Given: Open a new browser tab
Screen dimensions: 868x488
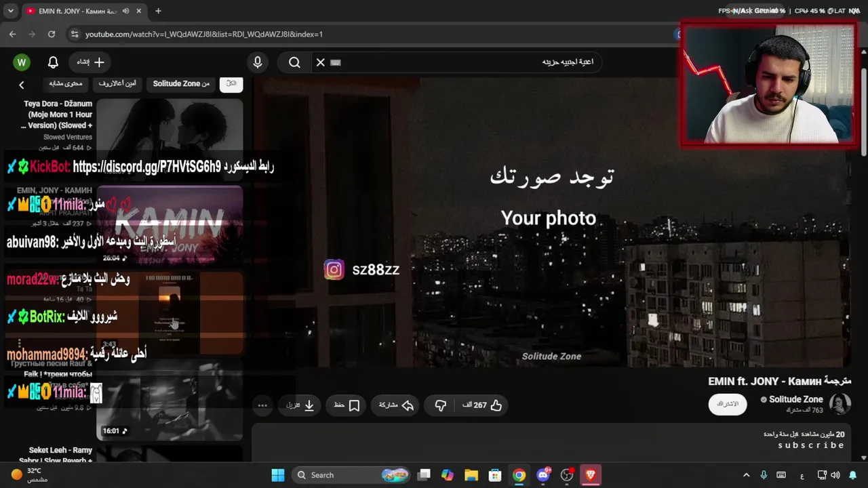Looking at the screenshot, I should (158, 11).
